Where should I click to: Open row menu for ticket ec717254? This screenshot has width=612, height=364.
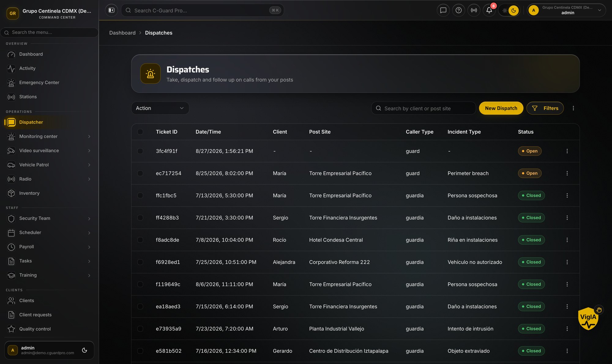(x=567, y=173)
